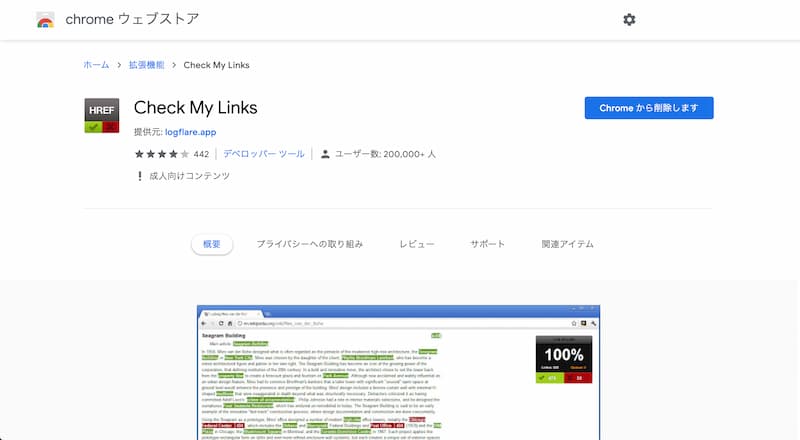Click the Chrome から削除します button

pyautogui.click(x=649, y=108)
